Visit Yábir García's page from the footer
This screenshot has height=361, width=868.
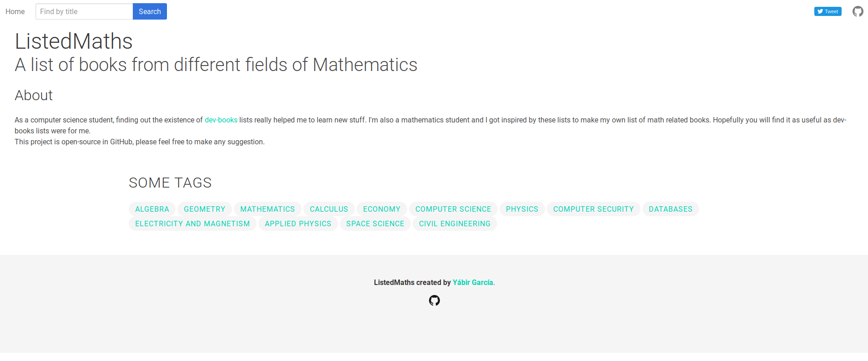473,282
